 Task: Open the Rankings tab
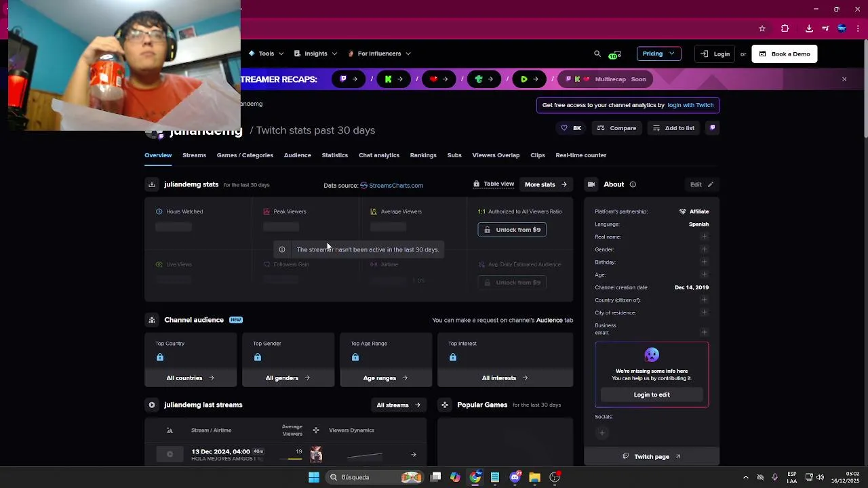click(x=423, y=155)
